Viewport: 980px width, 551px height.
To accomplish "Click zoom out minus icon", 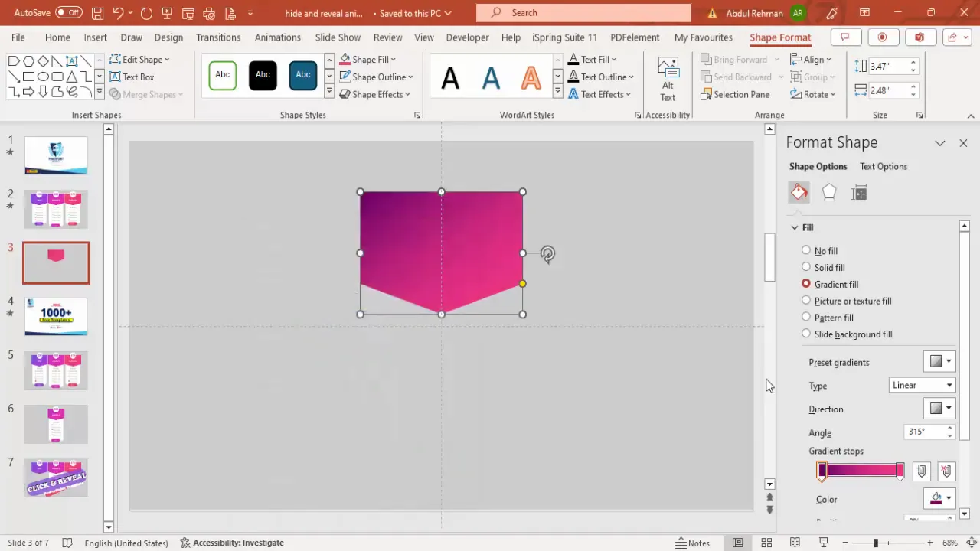I will pos(845,543).
